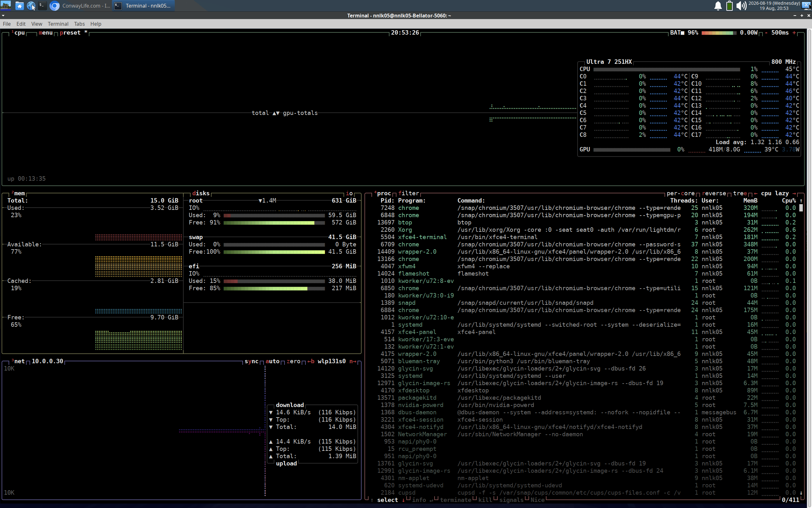The height and width of the screenshot is (508, 812).
Task: Switch to the ConwayLife.com Chromium window button
Action: click(80, 6)
